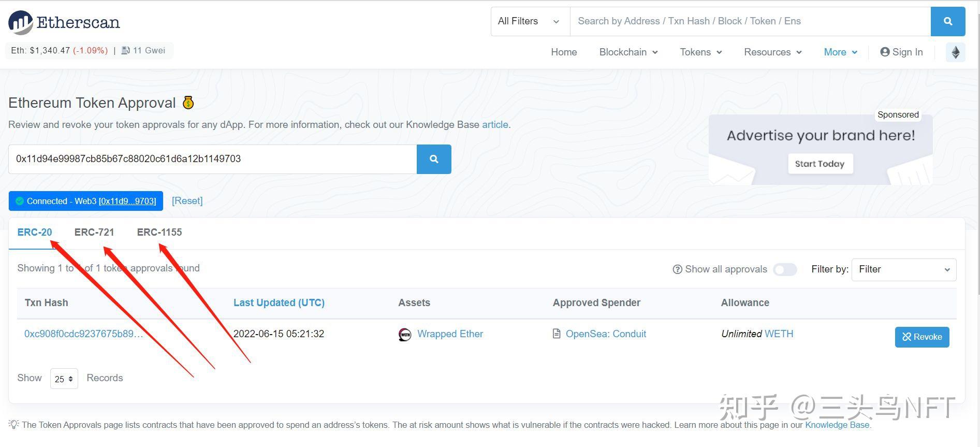980x447 pixels.
Task: Click the Advertise your brand here banner
Action: [821, 150]
